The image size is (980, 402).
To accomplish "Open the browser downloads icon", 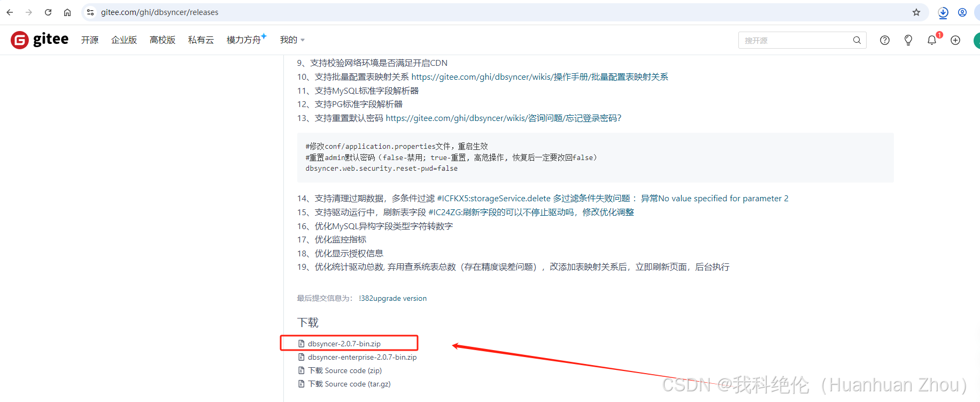I will coord(943,12).
